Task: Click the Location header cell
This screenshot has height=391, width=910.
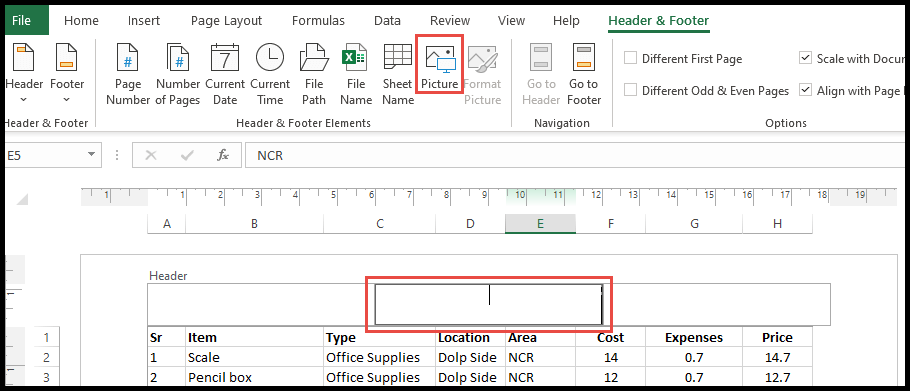Action: pos(471,338)
